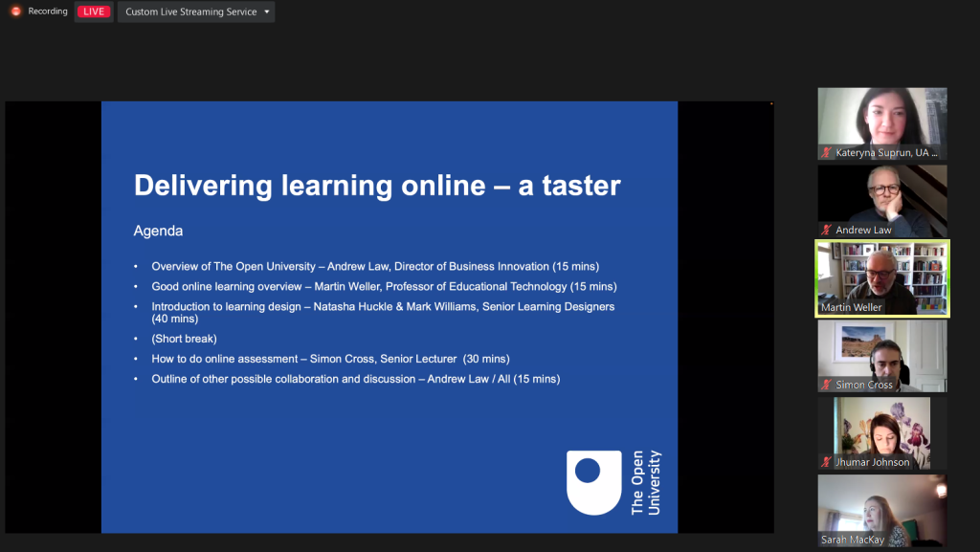This screenshot has height=552, width=980.
Task: Click the 'How to do online assessment' agenda line
Action: click(330, 359)
